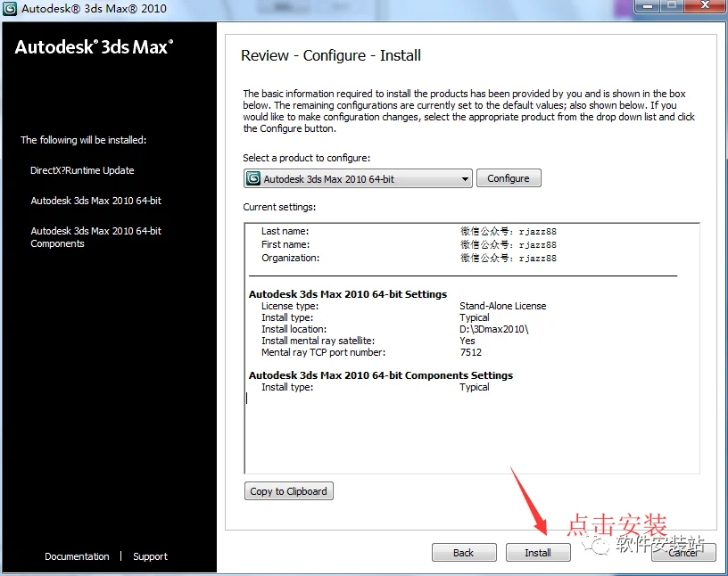728x576 pixels.
Task: Click 3ds Max 64-bit Components list entry
Action: pyautogui.click(x=96, y=237)
